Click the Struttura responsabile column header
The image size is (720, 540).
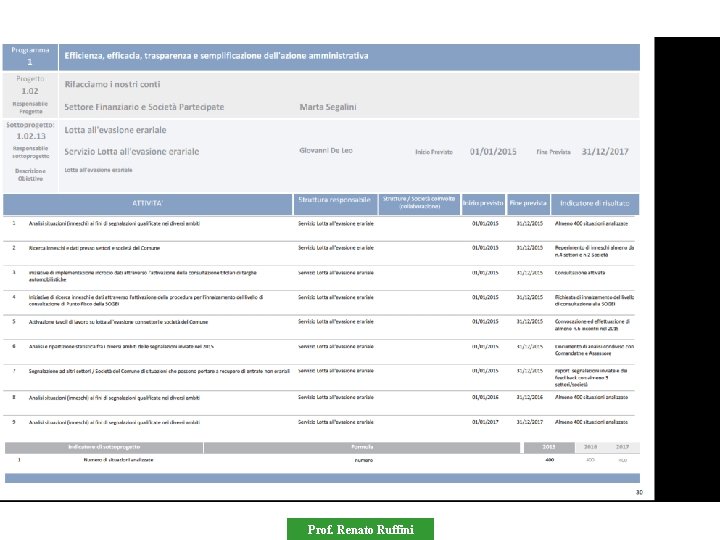pyautogui.click(x=335, y=204)
